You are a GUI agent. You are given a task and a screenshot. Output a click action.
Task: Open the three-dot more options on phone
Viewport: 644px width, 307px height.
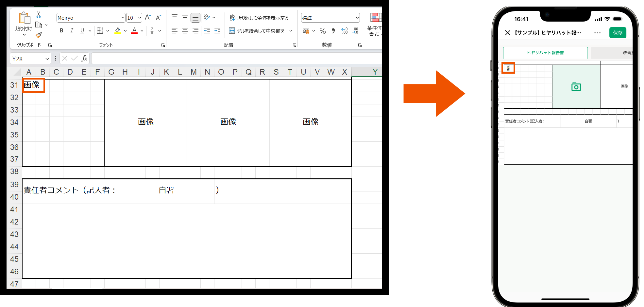(x=598, y=33)
